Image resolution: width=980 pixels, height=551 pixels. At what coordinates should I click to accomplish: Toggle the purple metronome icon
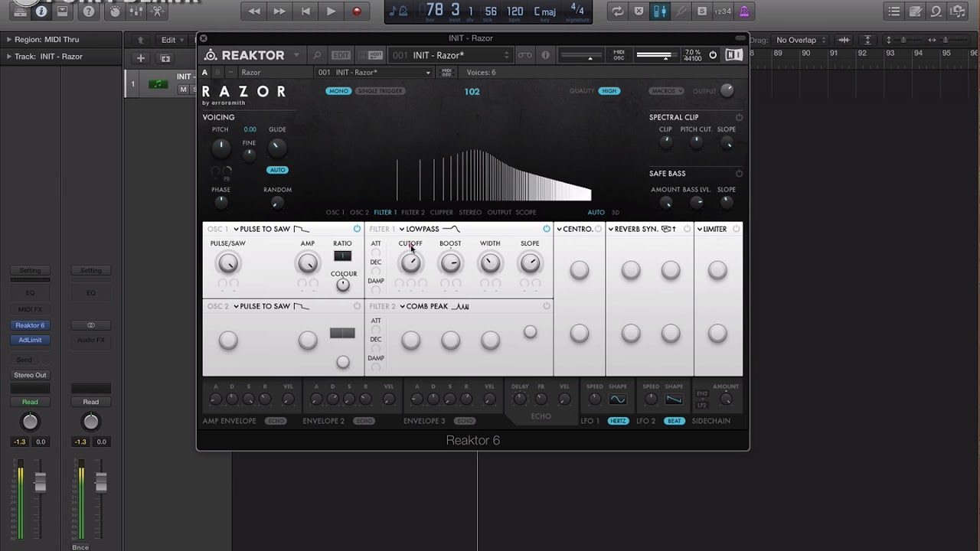744,11
